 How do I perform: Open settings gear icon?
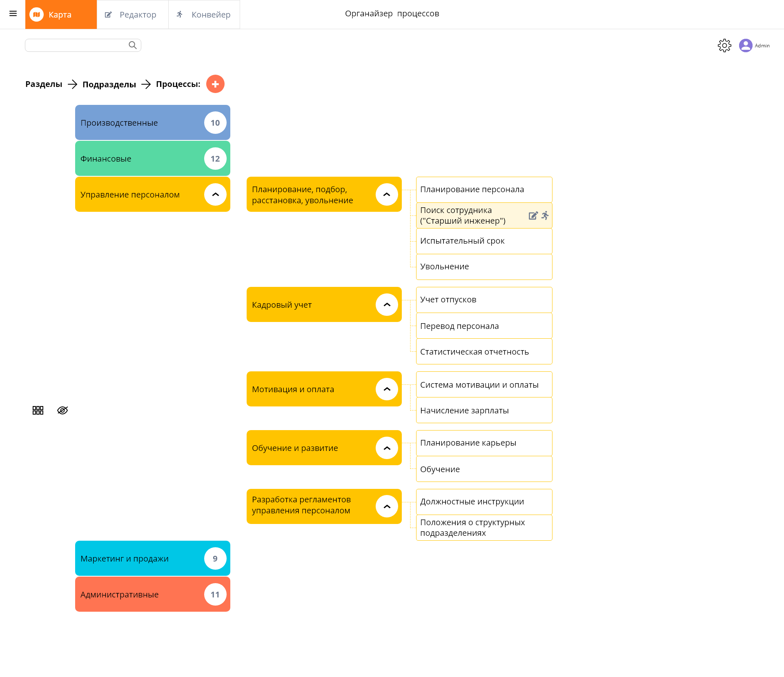pos(724,45)
